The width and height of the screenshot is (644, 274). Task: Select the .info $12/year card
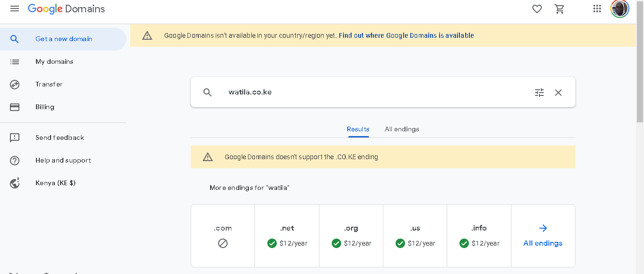click(x=479, y=236)
